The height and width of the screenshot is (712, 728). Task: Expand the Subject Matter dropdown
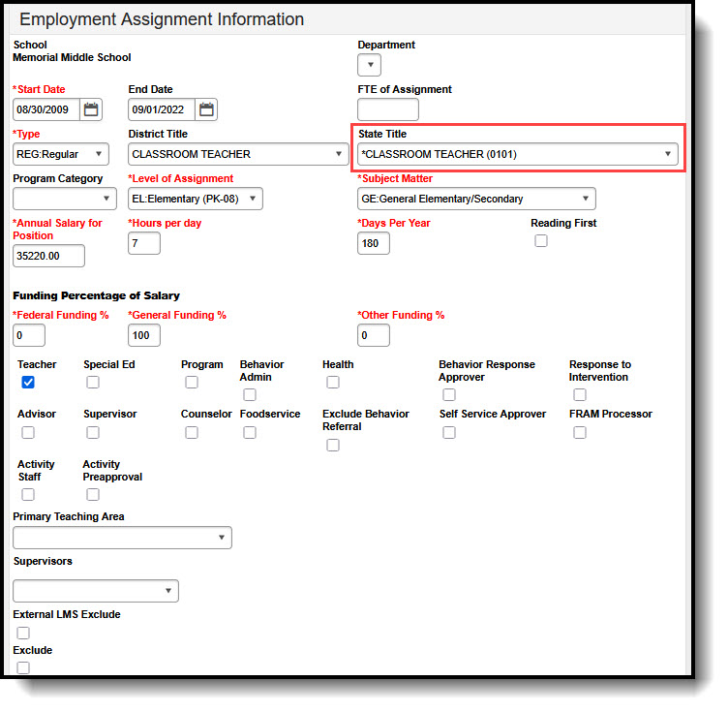point(476,199)
